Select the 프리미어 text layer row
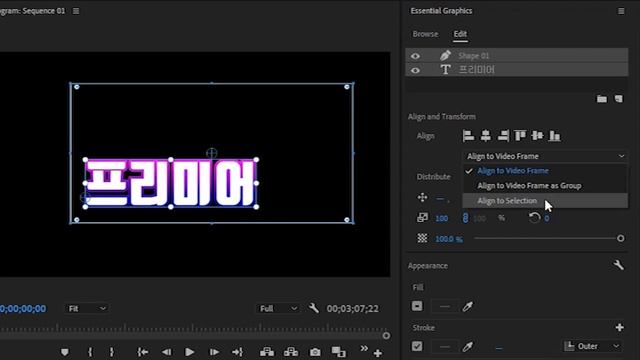The height and width of the screenshot is (360, 640). [517, 70]
